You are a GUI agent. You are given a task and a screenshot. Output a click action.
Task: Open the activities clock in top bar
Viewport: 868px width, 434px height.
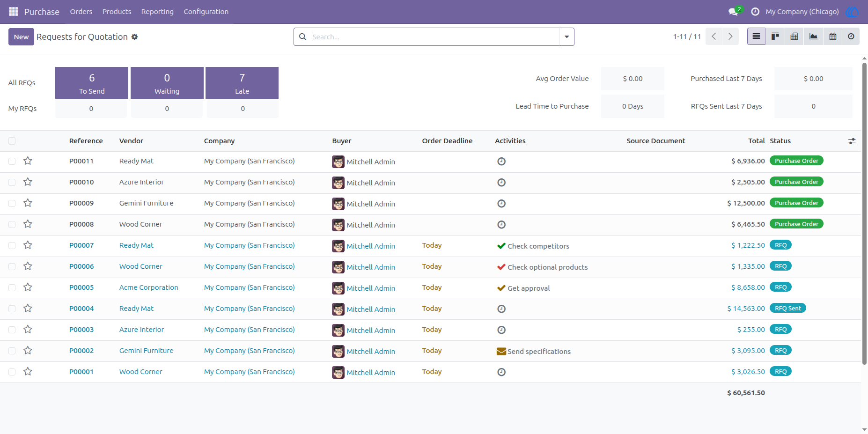click(x=755, y=12)
